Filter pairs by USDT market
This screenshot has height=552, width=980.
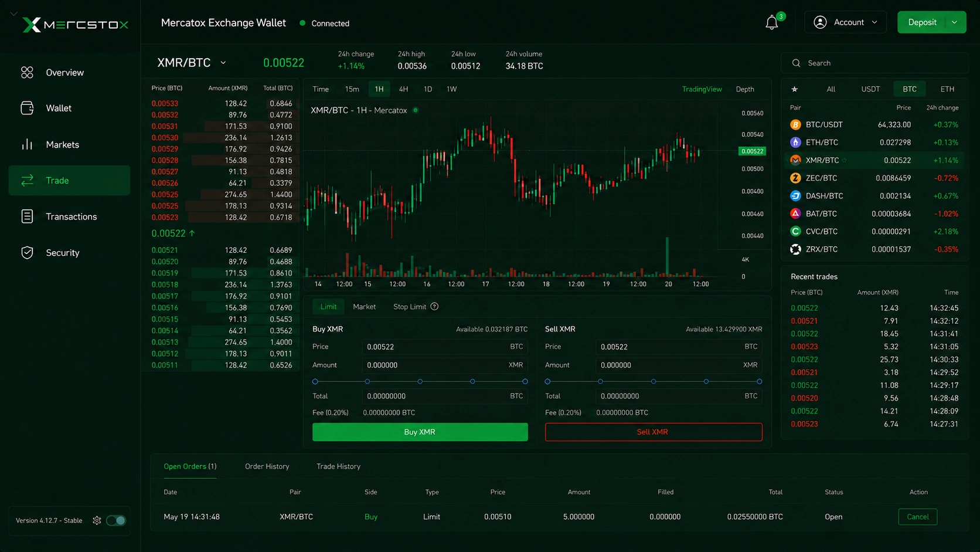tap(870, 89)
